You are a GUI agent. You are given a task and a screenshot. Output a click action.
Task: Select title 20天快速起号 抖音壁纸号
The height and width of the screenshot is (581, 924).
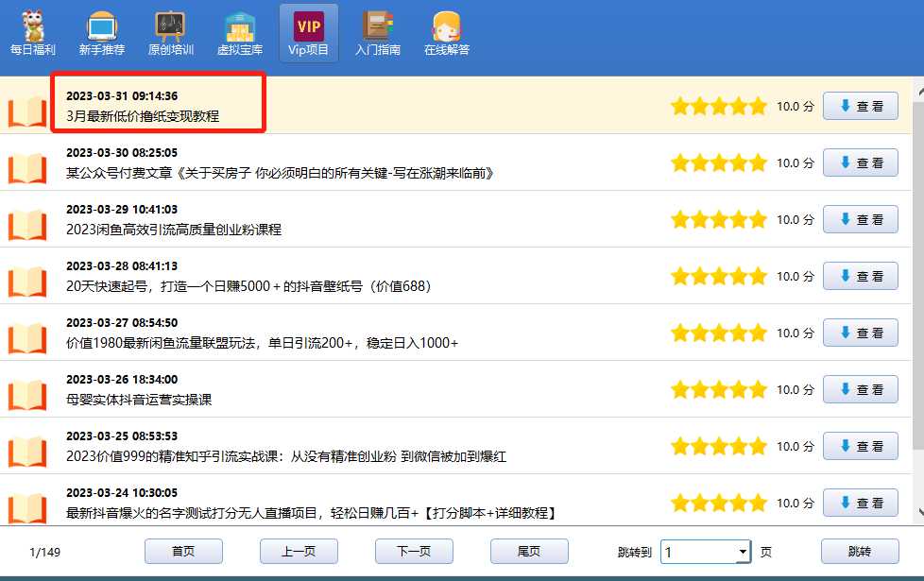click(x=248, y=286)
